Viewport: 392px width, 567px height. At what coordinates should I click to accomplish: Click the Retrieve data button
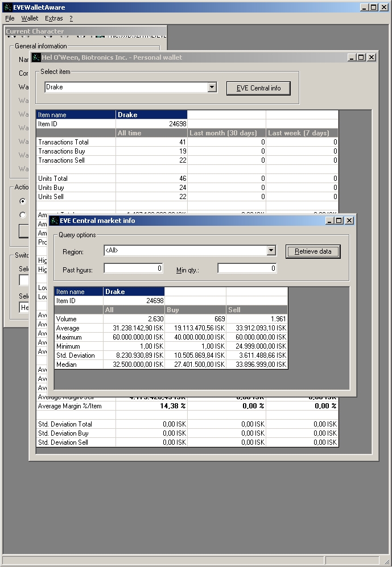(313, 251)
